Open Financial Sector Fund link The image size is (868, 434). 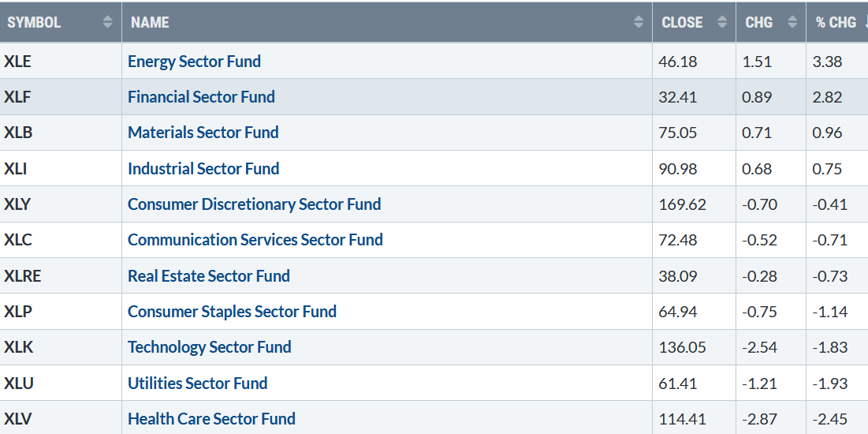tap(201, 97)
